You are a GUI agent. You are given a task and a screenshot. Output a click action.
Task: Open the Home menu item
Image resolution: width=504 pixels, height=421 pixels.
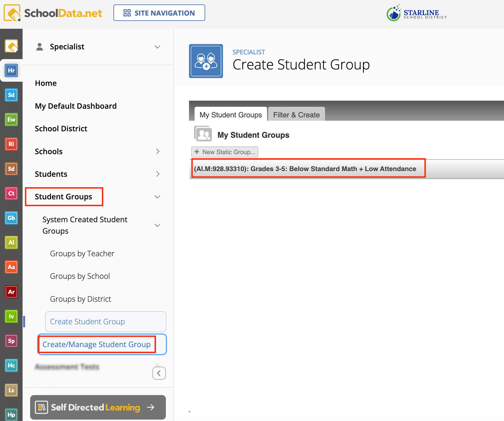click(x=46, y=83)
